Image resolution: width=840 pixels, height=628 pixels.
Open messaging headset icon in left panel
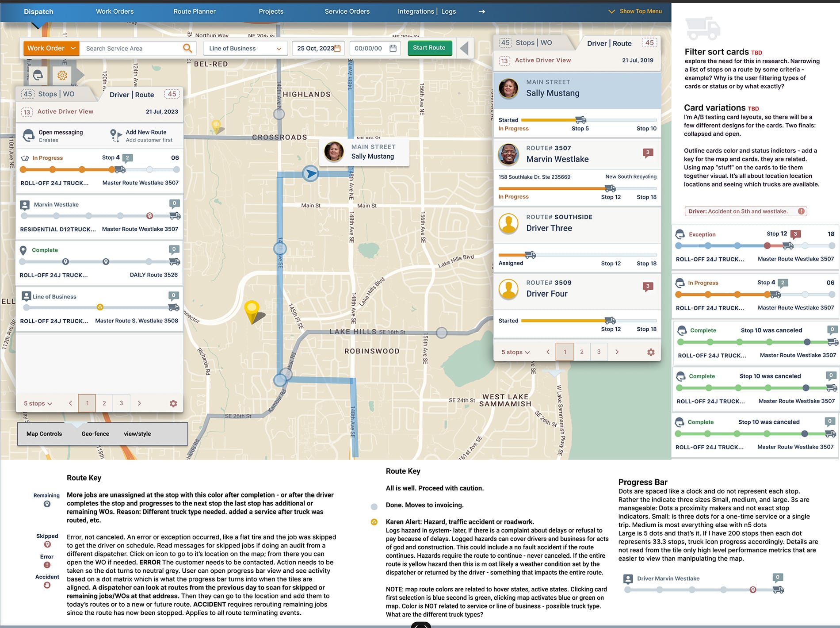pyautogui.click(x=29, y=135)
